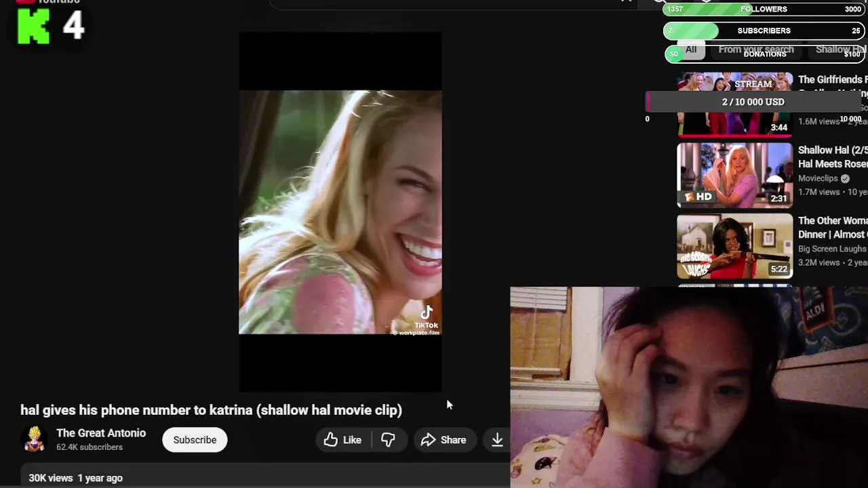Open The Other Woman Dinner title
Screen dimensions: 868x488
pyautogui.click(x=833, y=228)
